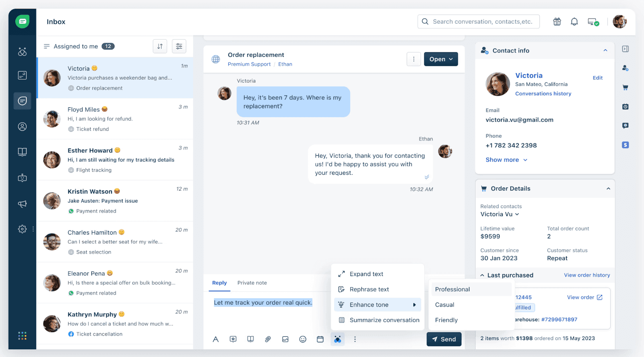Open conversation options three-dot menu
The width and height of the screenshot is (644, 357).
(x=414, y=59)
